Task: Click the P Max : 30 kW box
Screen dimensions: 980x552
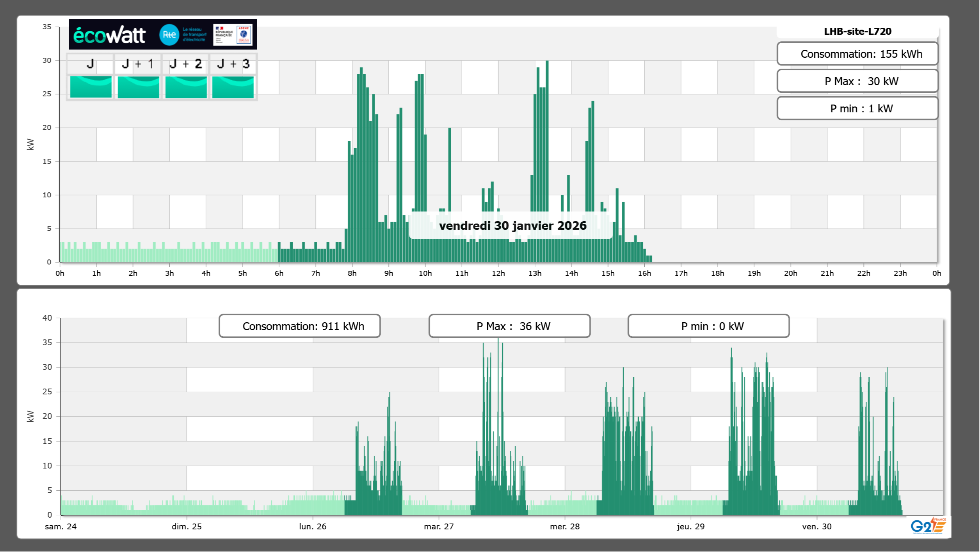Action: pos(857,81)
